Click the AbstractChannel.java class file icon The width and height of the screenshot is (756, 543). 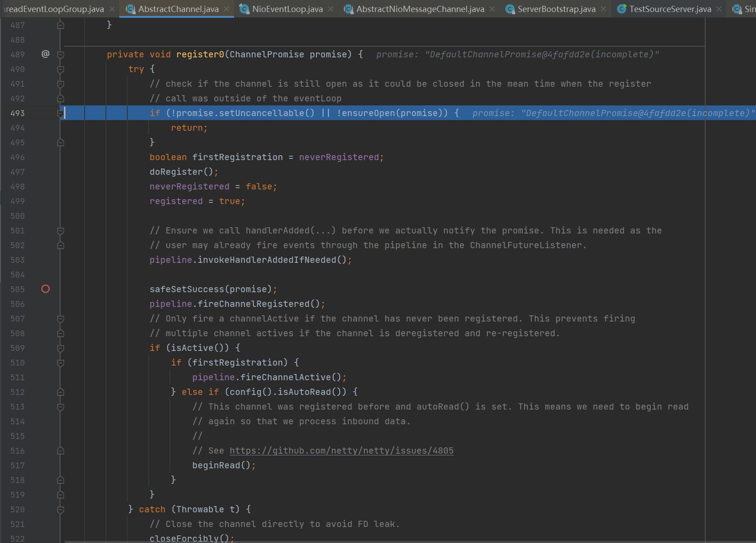point(130,9)
